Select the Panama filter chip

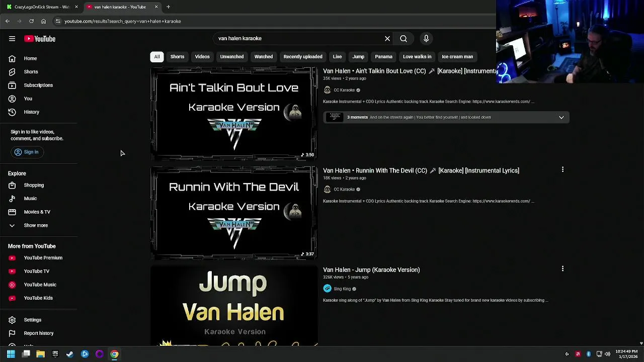383,57
